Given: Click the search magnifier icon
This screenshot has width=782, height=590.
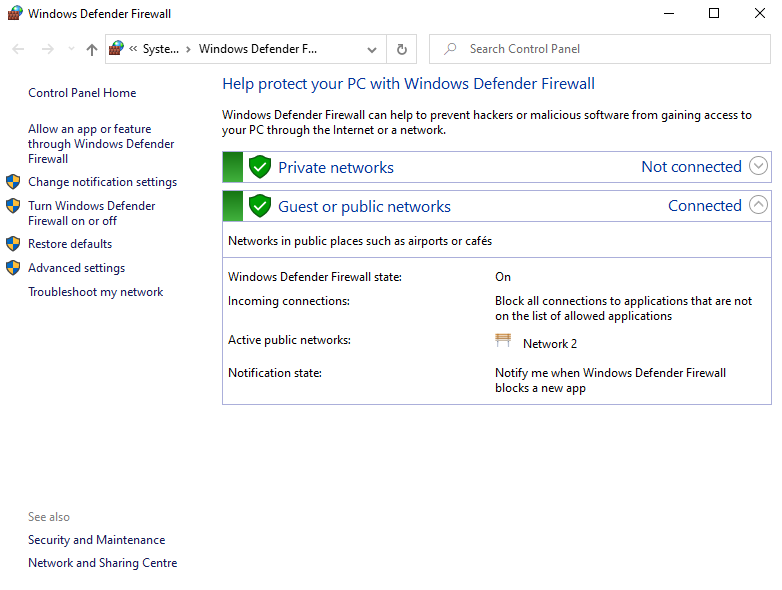Looking at the screenshot, I should click(450, 49).
